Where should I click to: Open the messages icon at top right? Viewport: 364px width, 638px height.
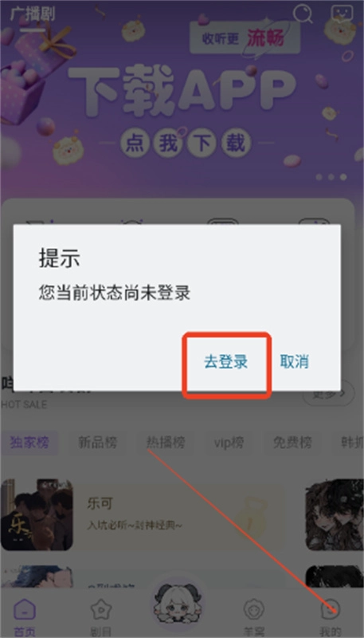click(342, 14)
